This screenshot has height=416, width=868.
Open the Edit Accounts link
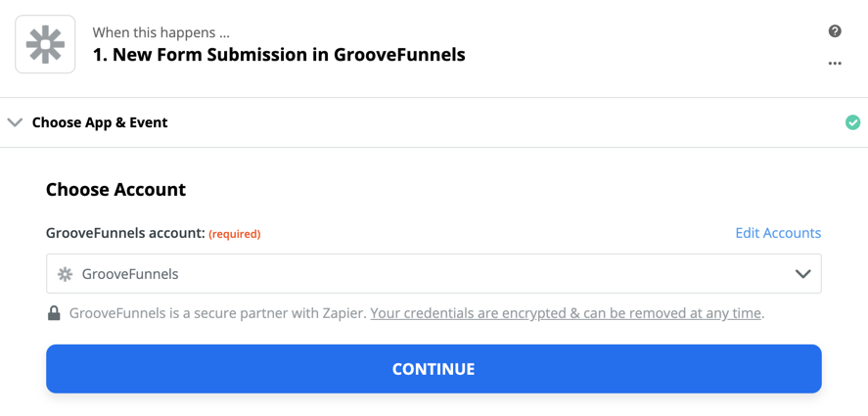[778, 233]
